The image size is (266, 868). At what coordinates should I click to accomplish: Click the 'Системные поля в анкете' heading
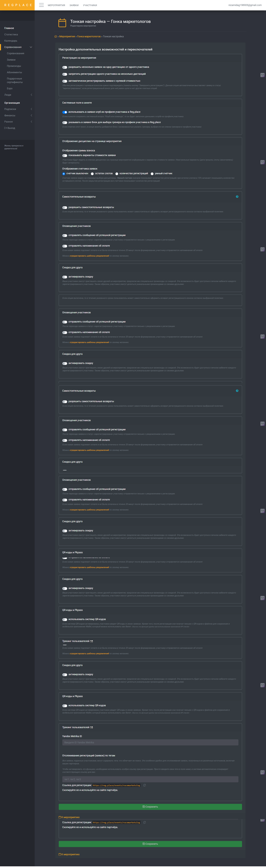[77, 103]
